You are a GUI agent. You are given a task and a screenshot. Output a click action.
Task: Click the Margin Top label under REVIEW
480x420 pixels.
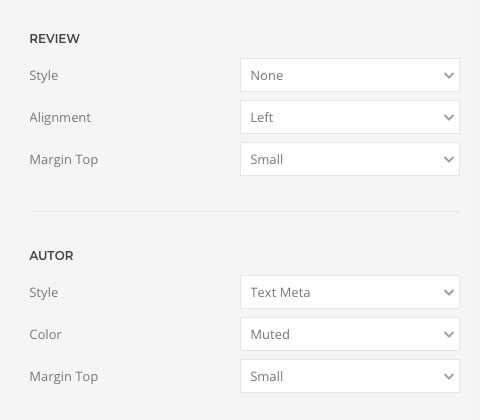tap(64, 160)
